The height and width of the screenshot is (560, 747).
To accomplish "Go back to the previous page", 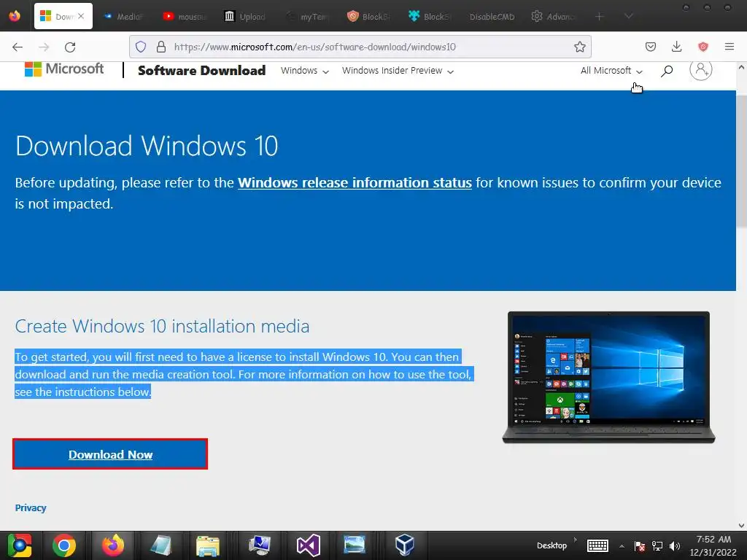I will coord(18,47).
